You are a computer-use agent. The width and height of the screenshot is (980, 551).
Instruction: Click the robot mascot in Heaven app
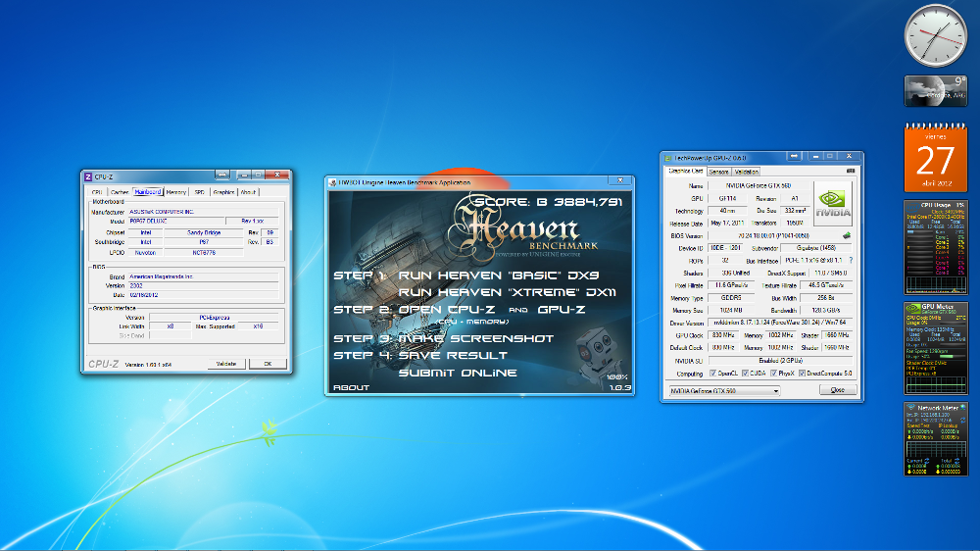(x=599, y=358)
